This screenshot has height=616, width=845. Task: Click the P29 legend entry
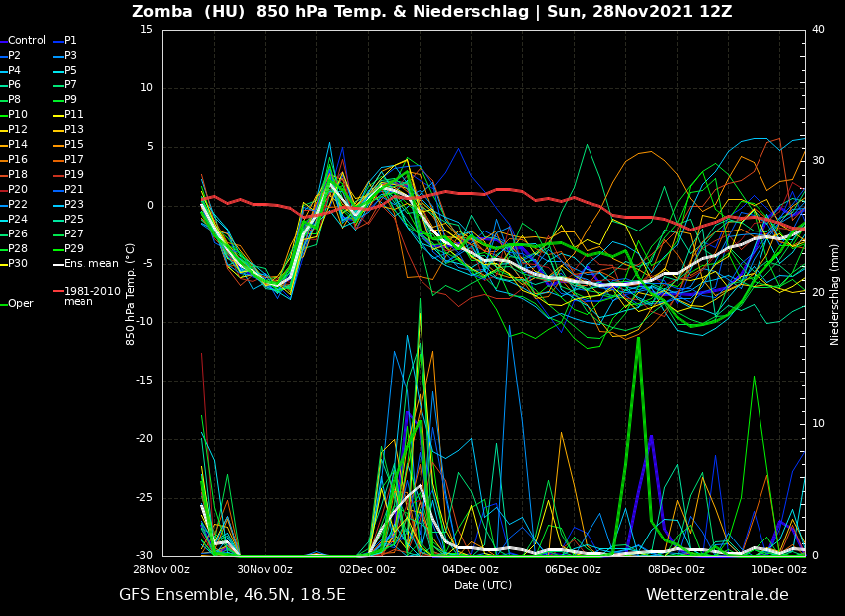pyautogui.click(x=73, y=249)
